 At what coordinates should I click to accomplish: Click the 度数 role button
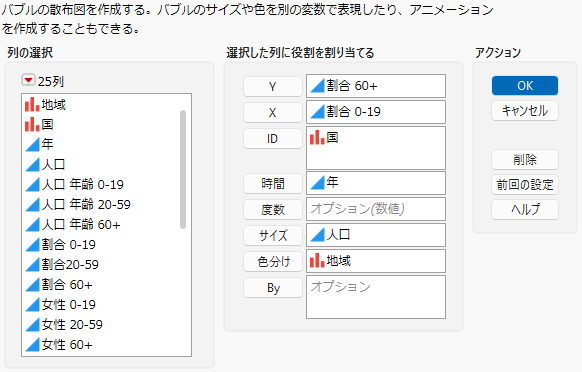click(273, 209)
